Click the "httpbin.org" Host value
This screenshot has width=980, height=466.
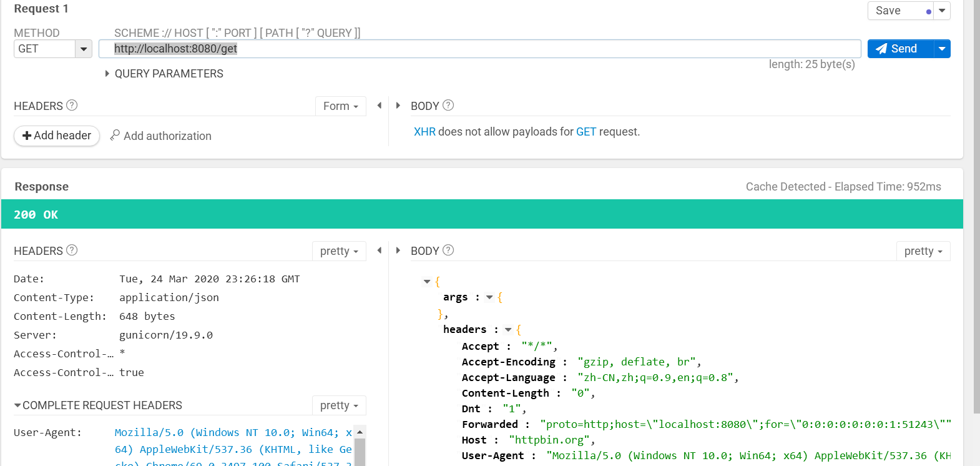tap(549, 440)
